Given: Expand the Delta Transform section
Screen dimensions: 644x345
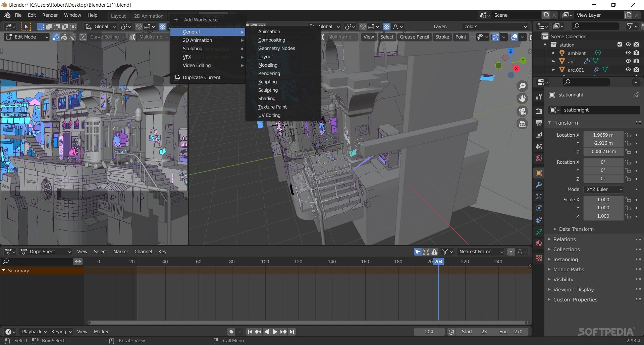Looking at the screenshot, I should pos(576,229).
